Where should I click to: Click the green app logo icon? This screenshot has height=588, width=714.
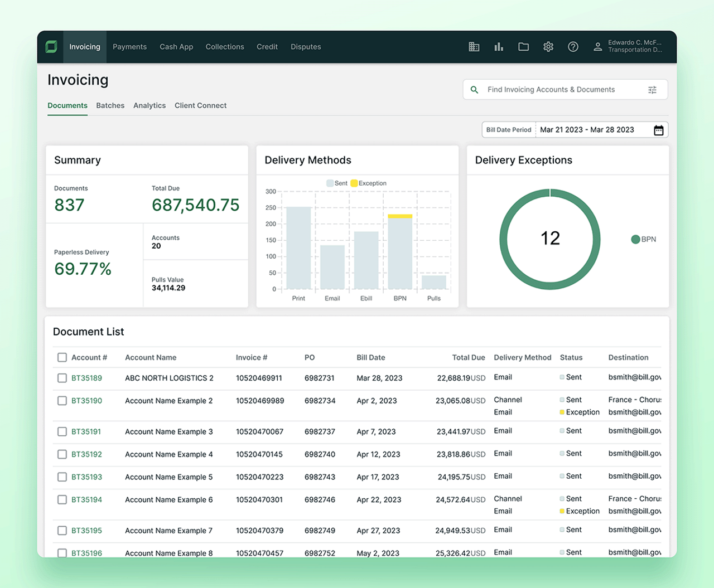point(51,47)
